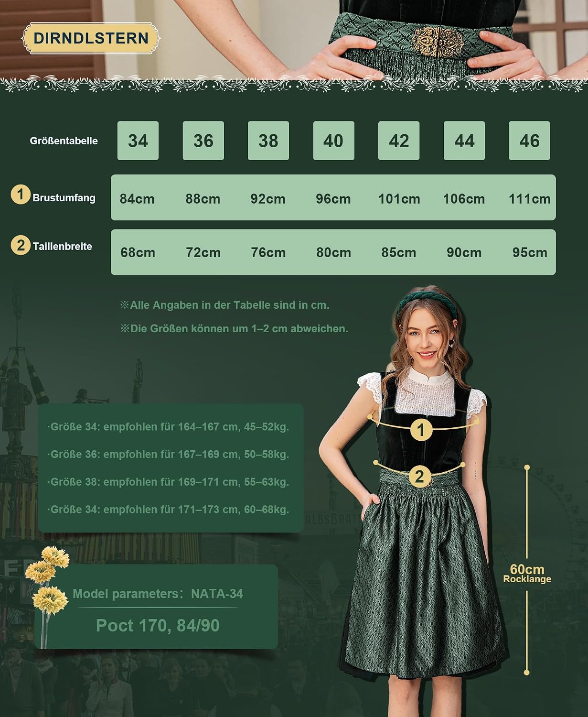The image size is (588, 717).
Task: Click the Rocklange label
Action: pos(527,579)
